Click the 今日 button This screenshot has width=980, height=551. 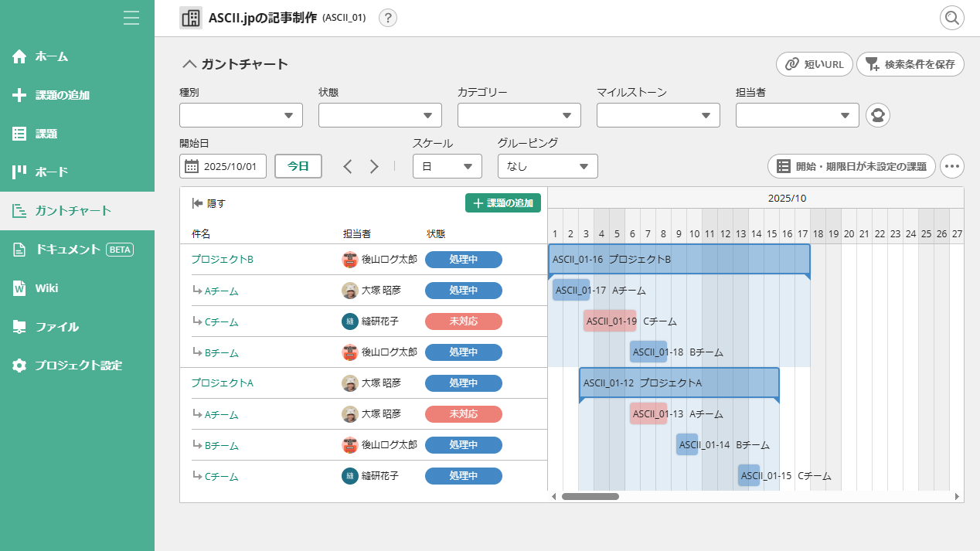point(298,166)
